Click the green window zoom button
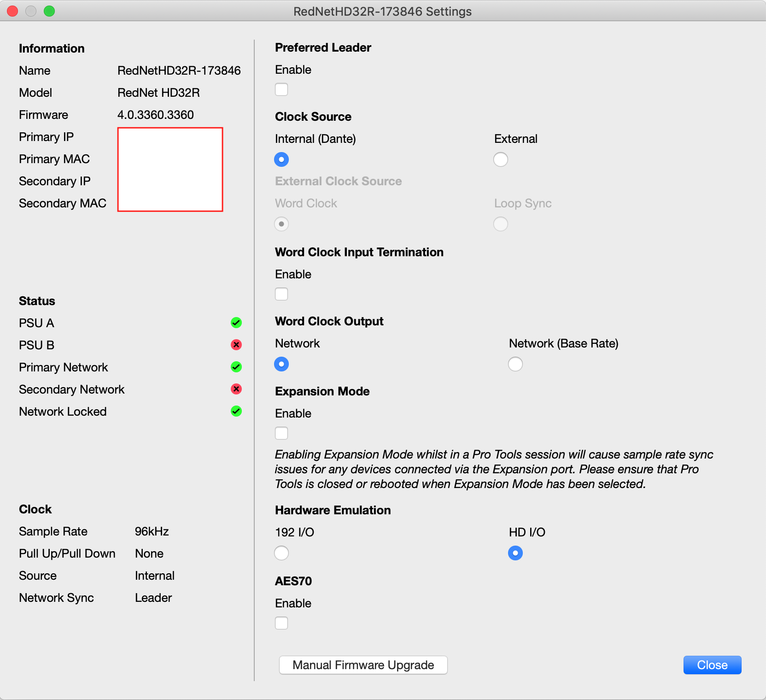Screen dimensions: 766x700 (49, 11)
